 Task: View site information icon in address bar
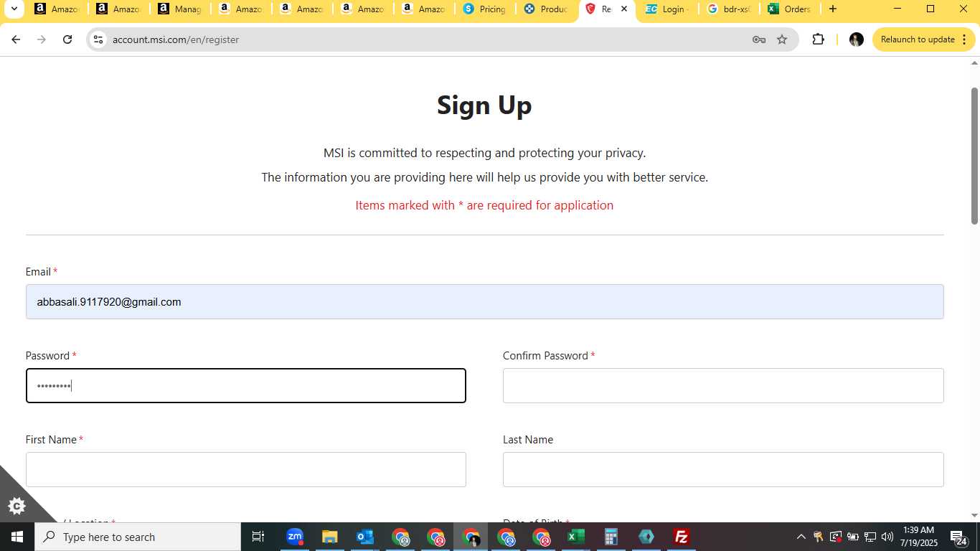[98, 39]
